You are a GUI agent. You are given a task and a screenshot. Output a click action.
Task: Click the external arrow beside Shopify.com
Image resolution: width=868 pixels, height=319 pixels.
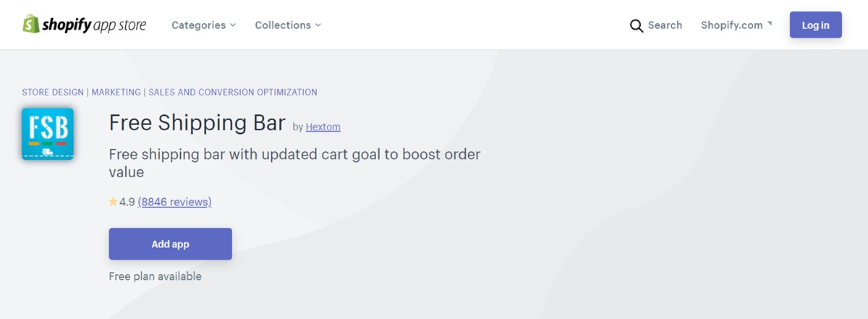coord(770,24)
